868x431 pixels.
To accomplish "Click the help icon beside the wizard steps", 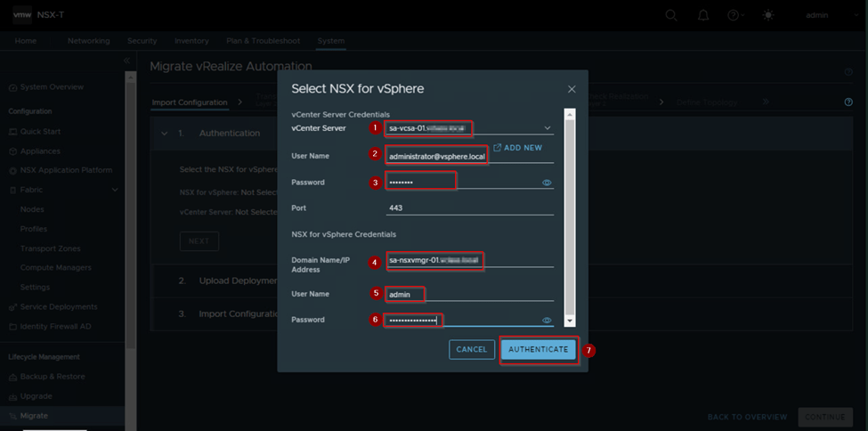I will coord(848,102).
